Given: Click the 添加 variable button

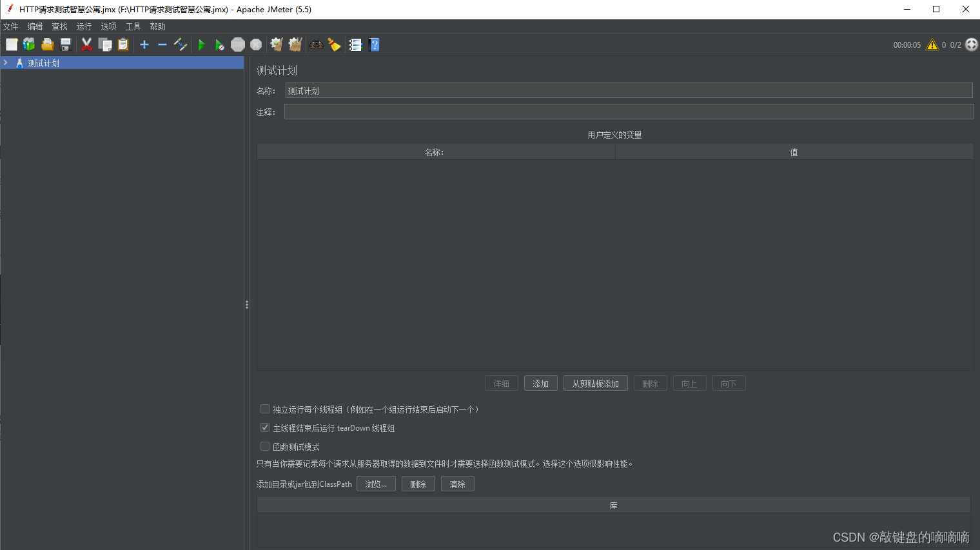Looking at the screenshot, I should point(541,384).
